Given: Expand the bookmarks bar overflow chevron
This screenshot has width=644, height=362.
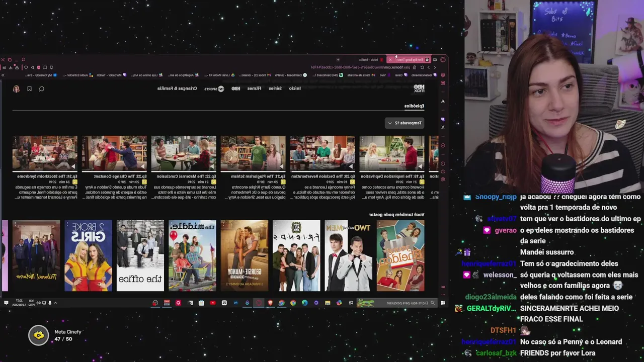Looking at the screenshot, I should (x=3, y=75).
